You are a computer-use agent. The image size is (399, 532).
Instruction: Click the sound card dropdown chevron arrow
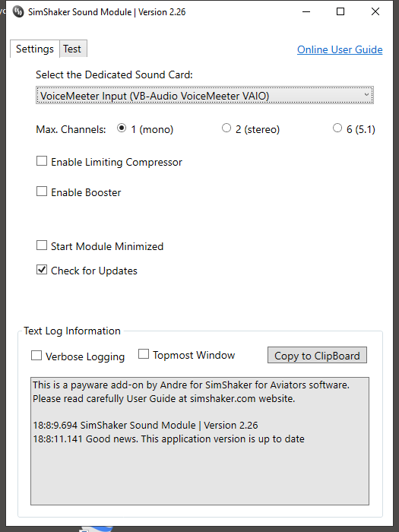point(366,95)
